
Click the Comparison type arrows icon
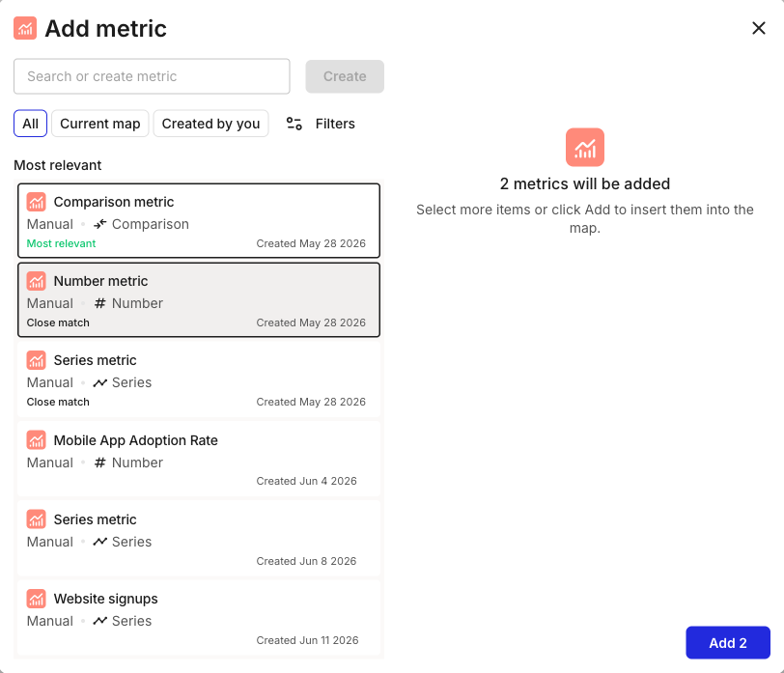pos(100,224)
